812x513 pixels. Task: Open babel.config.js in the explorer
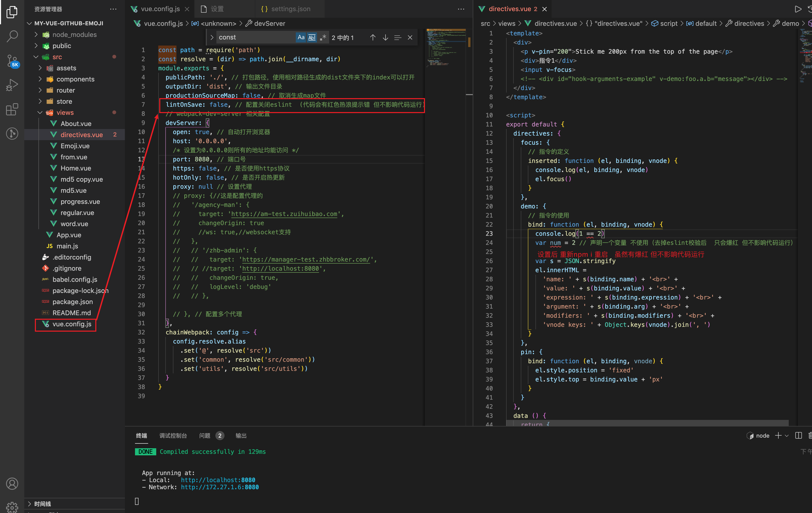(x=75, y=280)
